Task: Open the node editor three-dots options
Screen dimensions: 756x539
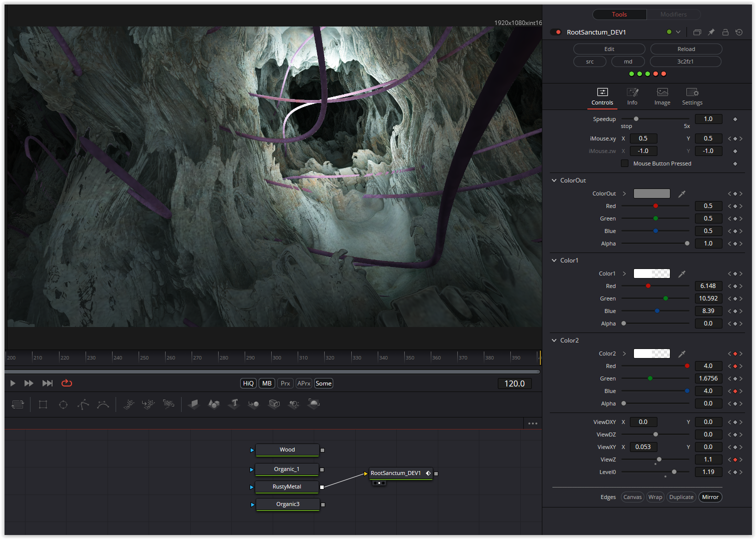Action: pos(533,423)
